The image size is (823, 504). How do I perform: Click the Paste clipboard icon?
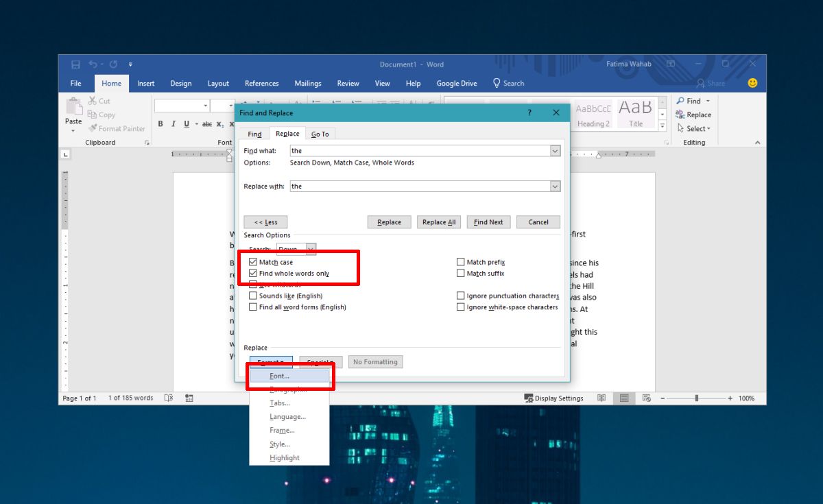pos(73,107)
